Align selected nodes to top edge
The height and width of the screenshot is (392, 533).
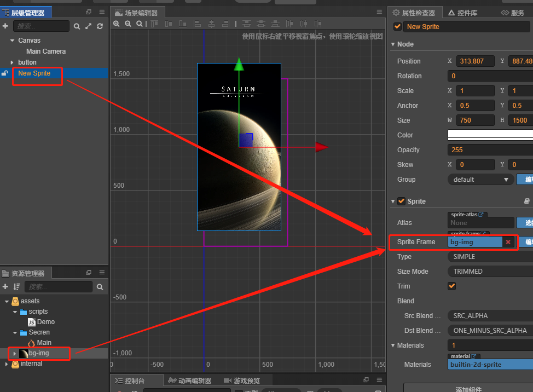pyautogui.click(x=154, y=24)
